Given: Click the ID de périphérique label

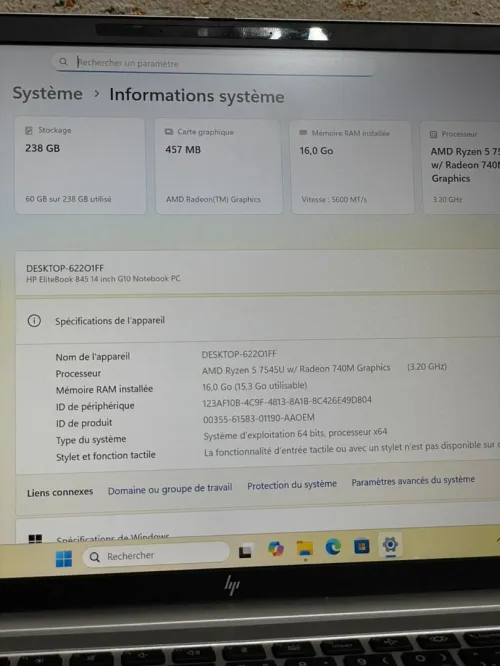Looking at the screenshot, I should pyautogui.click(x=95, y=406).
